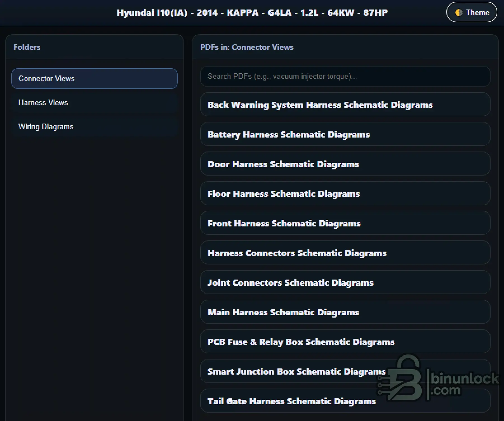Click the Folders panel heading
The image size is (504, 421).
[27, 47]
